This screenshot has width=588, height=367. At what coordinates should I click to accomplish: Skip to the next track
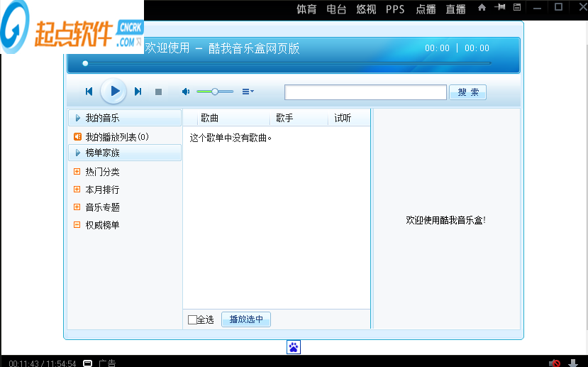coord(138,92)
